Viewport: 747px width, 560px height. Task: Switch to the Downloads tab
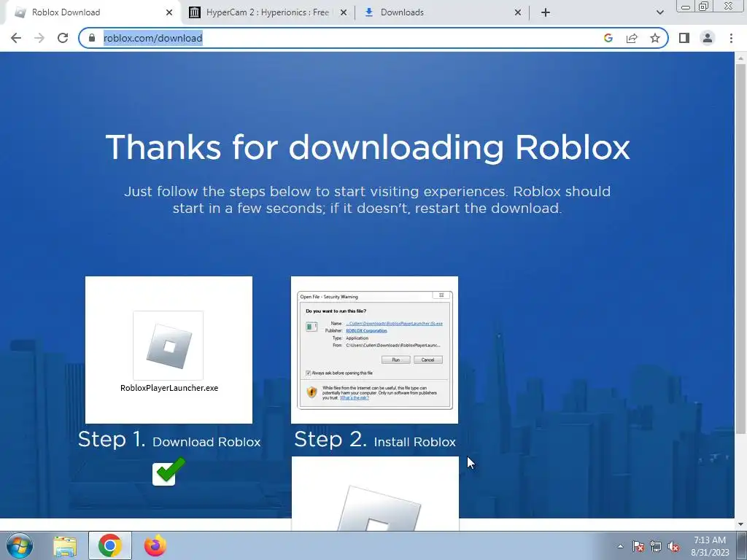442,12
